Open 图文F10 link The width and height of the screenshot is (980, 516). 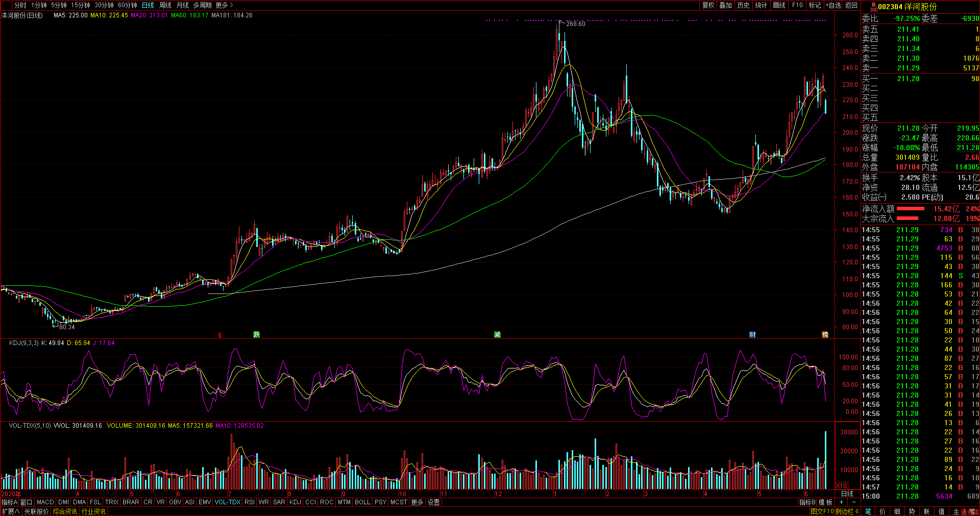[822, 511]
